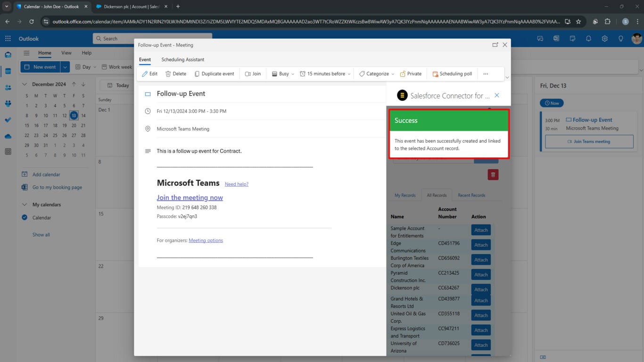Collapse the December 2024 mini calendar
Viewport: 644px width, 362px height.
[25, 84]
